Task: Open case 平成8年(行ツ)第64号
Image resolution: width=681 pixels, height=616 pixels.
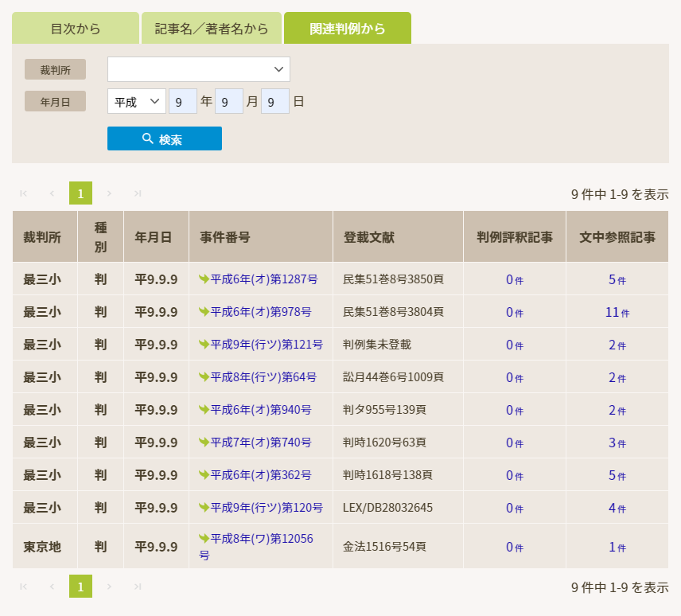Action: tap(263, 376)
